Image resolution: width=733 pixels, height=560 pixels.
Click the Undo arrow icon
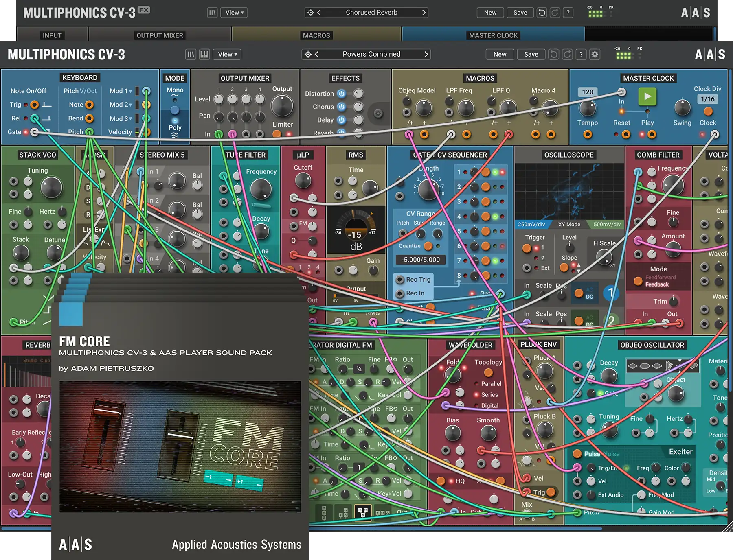click(553, 54)
